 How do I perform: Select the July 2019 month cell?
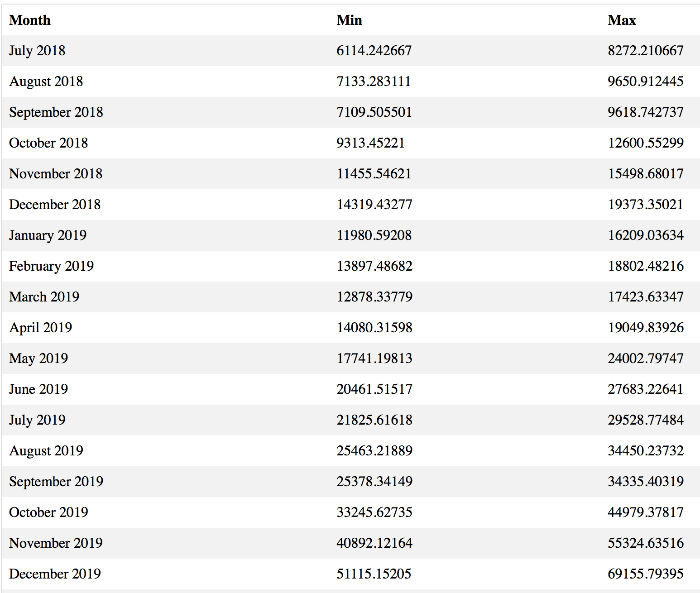click(x=37, y=420)
